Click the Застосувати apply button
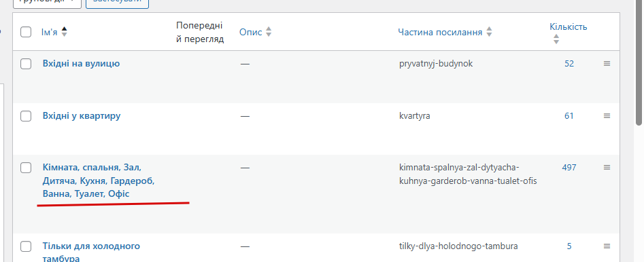The height and width of the screenshot is (262, 644). point(117,2)
